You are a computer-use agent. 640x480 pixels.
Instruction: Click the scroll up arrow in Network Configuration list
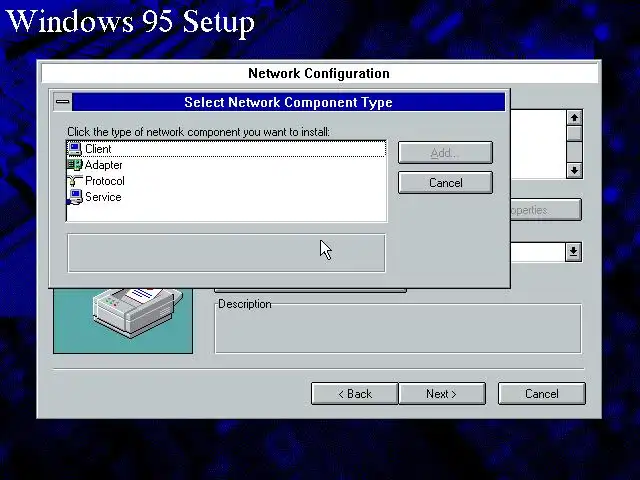click(x=574, y=118)
